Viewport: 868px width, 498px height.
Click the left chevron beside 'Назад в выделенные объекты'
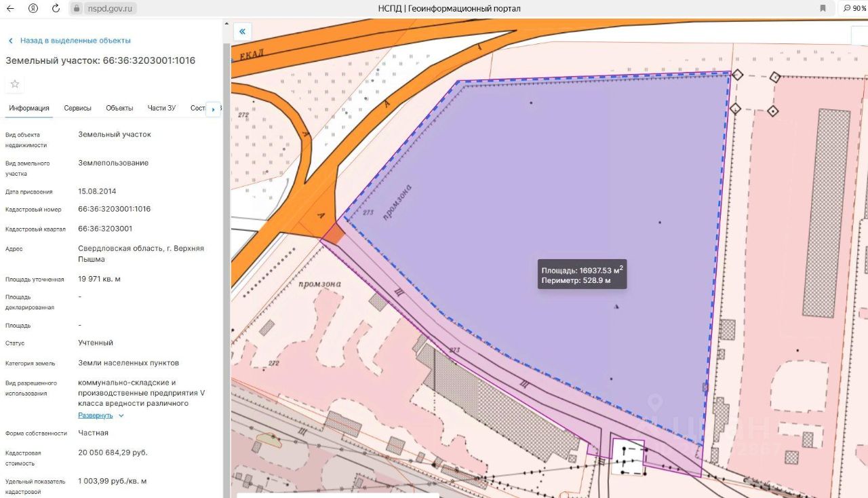(10, 41)
